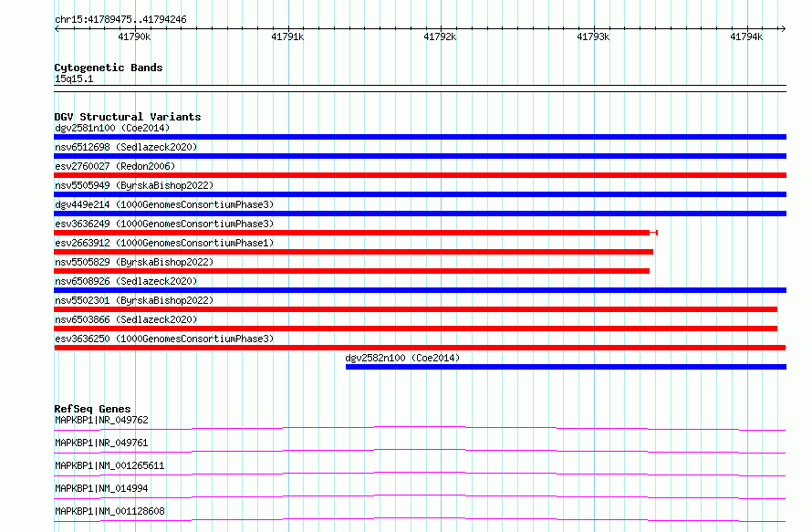The height and width of the screenshot is (532, 812).
Task: Click the 41792k ruler label
Action: coord(440,37)
